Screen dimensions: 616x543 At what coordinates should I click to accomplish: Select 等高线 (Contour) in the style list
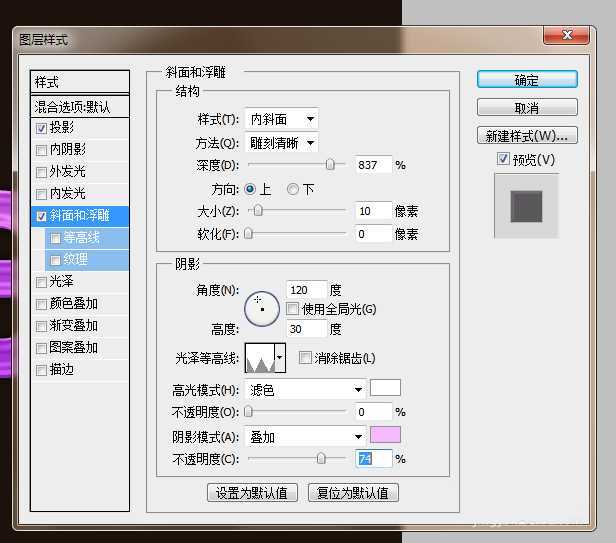coord(81,238)
